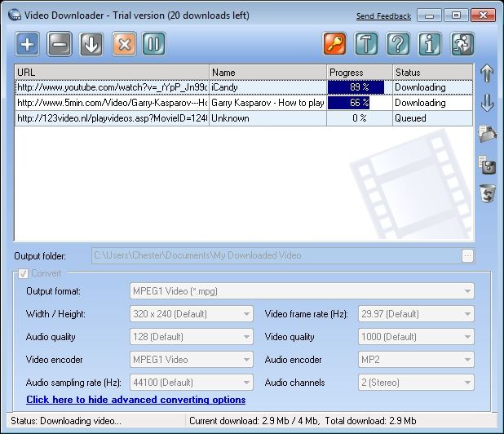Toggle the Convert checkbox
Image resolution: width=504 pixels, height=434 pixels.
[23, 274]
